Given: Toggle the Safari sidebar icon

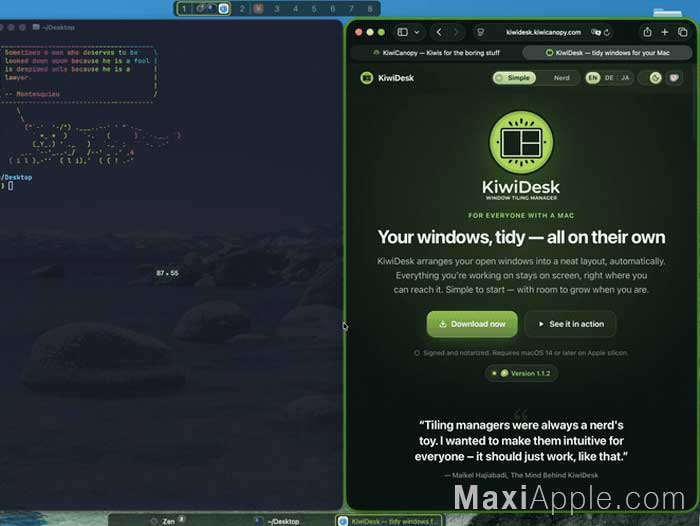Looking at the screenshot, I should [402, 32].
